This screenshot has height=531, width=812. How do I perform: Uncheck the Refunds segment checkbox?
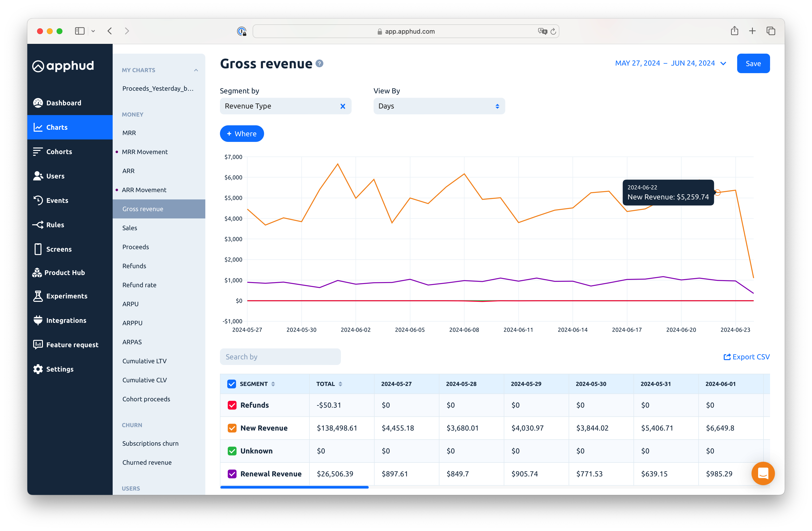[232, 405]
